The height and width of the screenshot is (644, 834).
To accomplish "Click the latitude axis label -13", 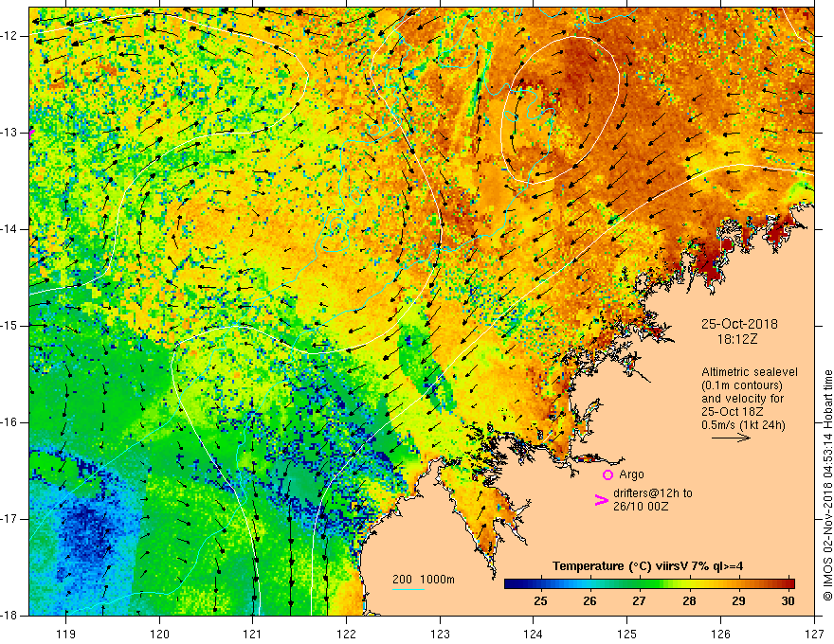I will [10, 133].
